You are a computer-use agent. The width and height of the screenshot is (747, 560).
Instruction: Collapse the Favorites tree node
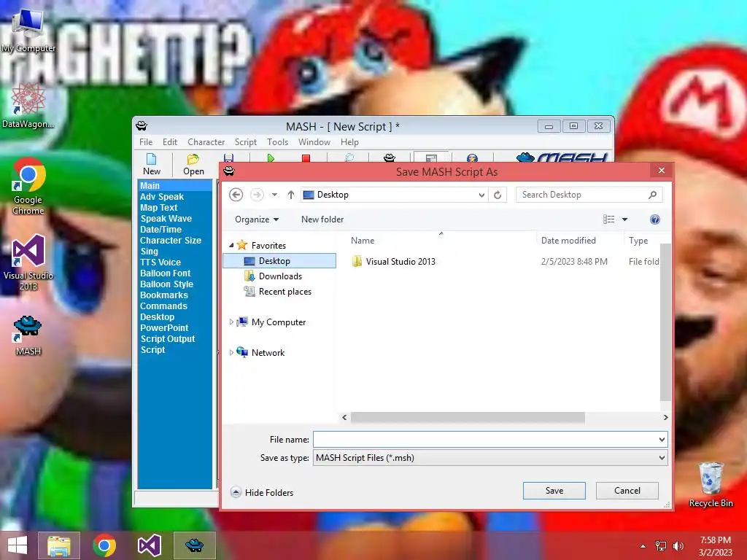pos(231,245)
